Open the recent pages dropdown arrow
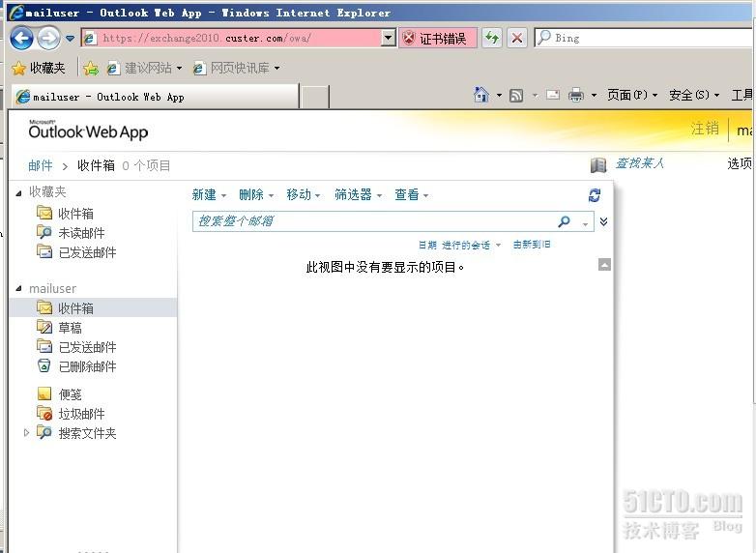The image size is (756, 553). click(x=71, y=38)
